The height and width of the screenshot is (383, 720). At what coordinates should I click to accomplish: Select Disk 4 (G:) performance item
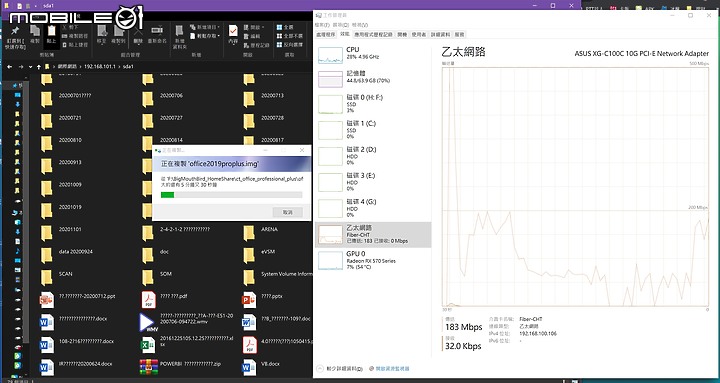[373, 209]
